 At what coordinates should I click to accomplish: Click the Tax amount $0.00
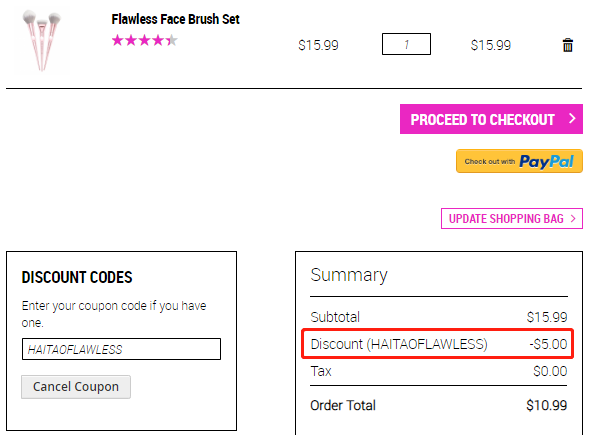click(550, 371)
